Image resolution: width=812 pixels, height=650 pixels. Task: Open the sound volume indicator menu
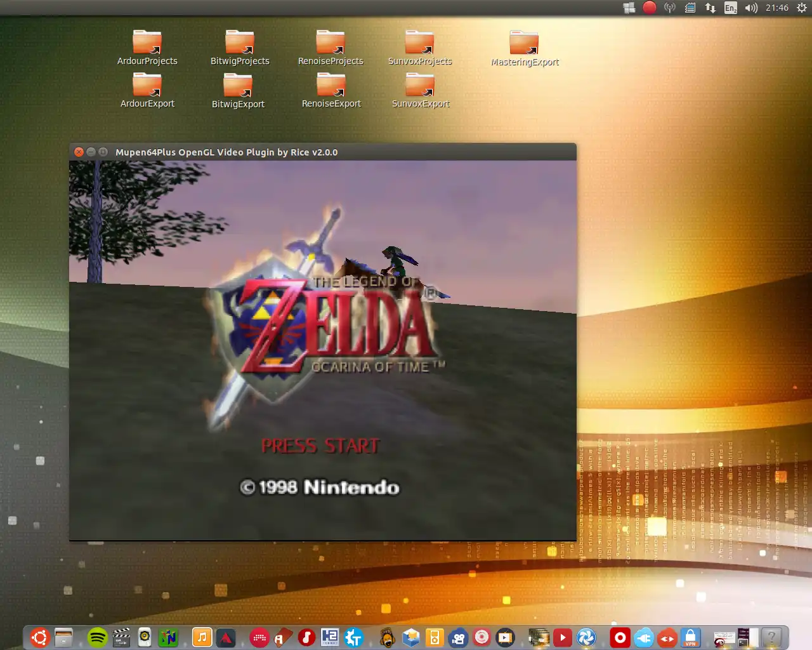pyautogui.click(x=751, y=8)
